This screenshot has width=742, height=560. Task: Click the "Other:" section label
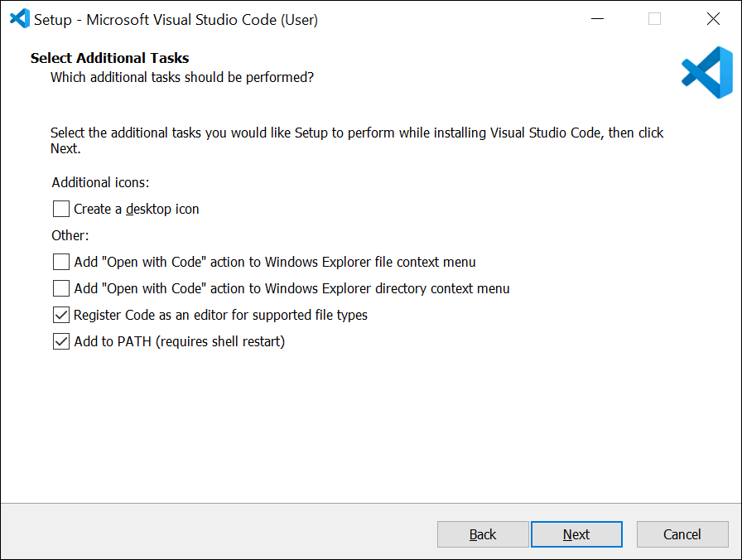tap(70, 235)
